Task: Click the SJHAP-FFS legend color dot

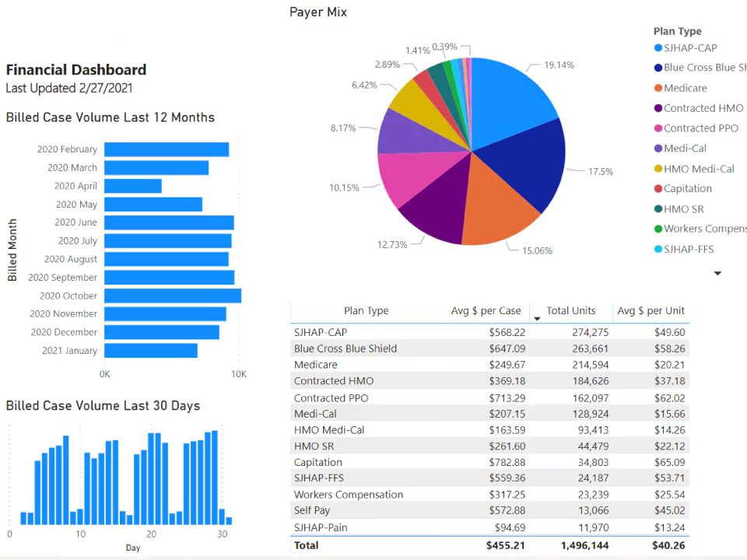Action: click(x=658, y=249)
